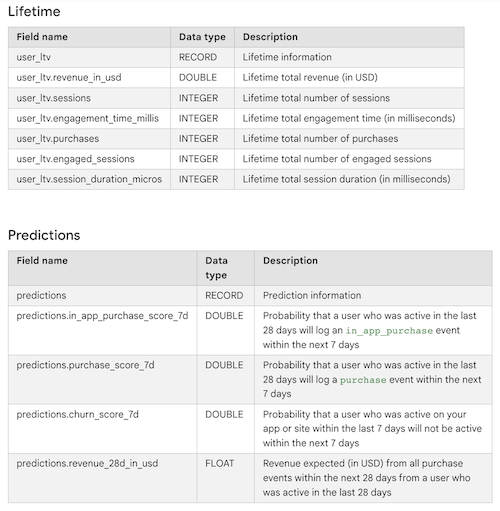
Task: Click the predictions RECORD field name
Action: coord(41,295)
